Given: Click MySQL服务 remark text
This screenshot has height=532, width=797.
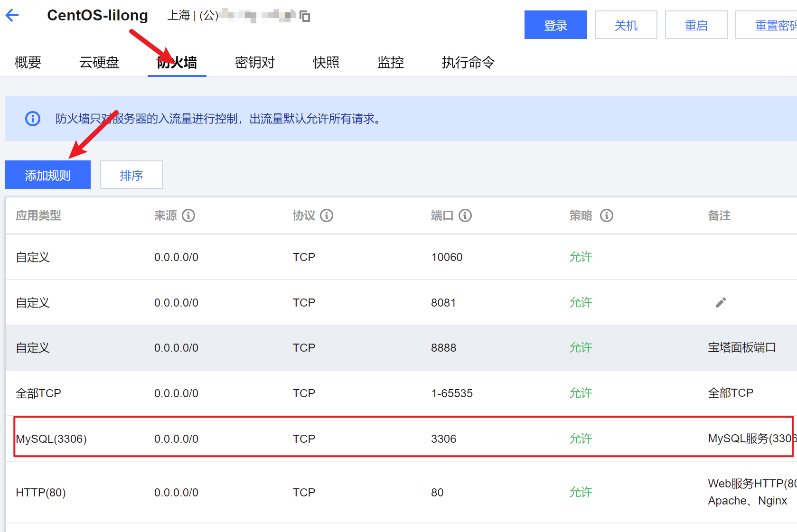Looking at the screenshot, I should pos(752,439).
